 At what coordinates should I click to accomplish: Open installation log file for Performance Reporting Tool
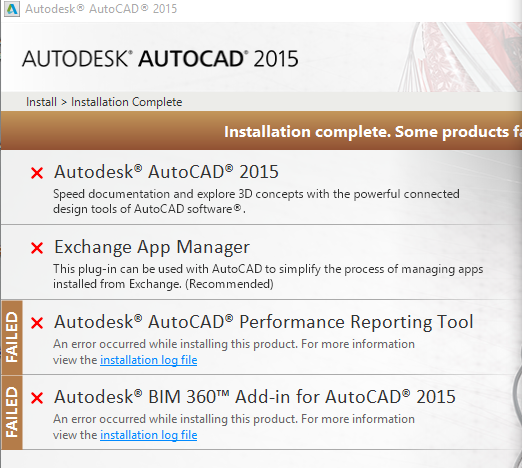[149, 360]
